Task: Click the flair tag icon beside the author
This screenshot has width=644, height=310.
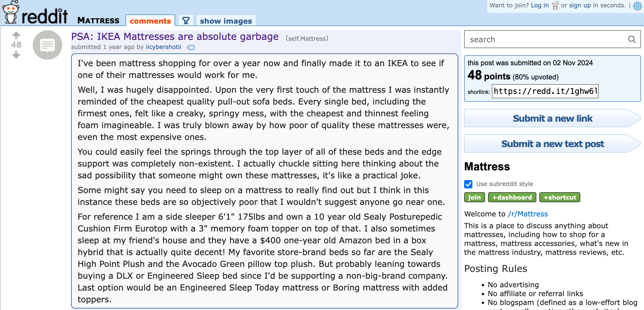Action: (x=191, y=47)
